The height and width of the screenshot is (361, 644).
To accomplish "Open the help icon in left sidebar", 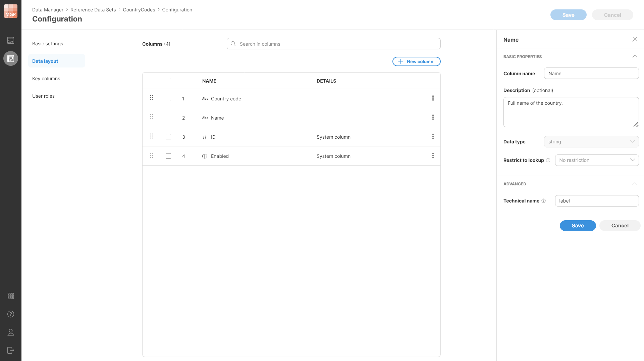I will [x=11, y=314].
